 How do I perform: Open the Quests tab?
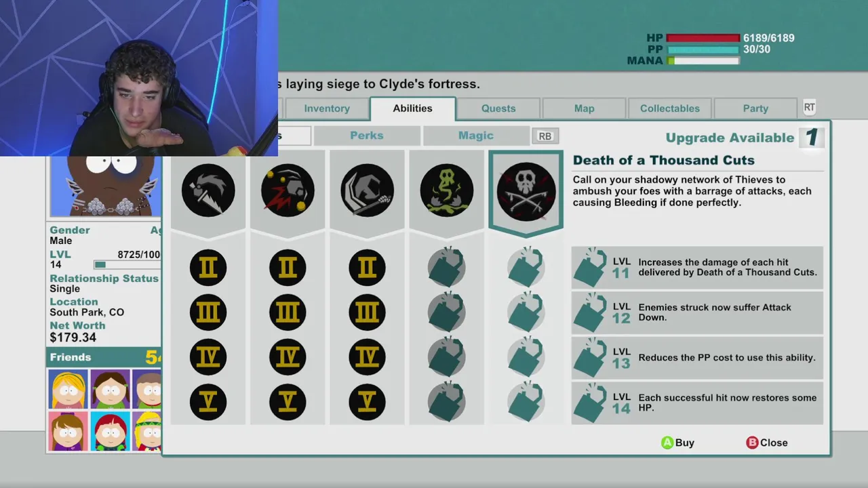pyautogui.click(x=498, y=108)
